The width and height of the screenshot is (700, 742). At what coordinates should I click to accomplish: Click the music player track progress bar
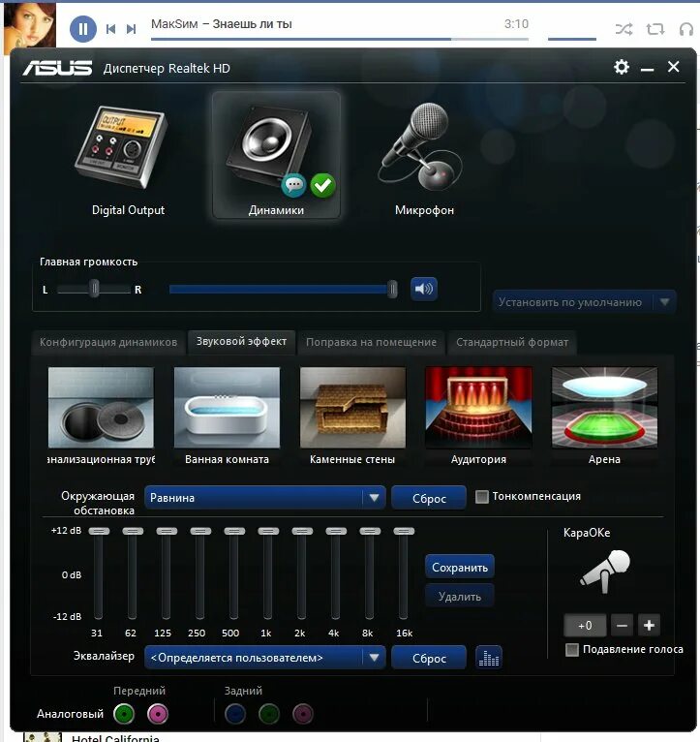(340, 39)
